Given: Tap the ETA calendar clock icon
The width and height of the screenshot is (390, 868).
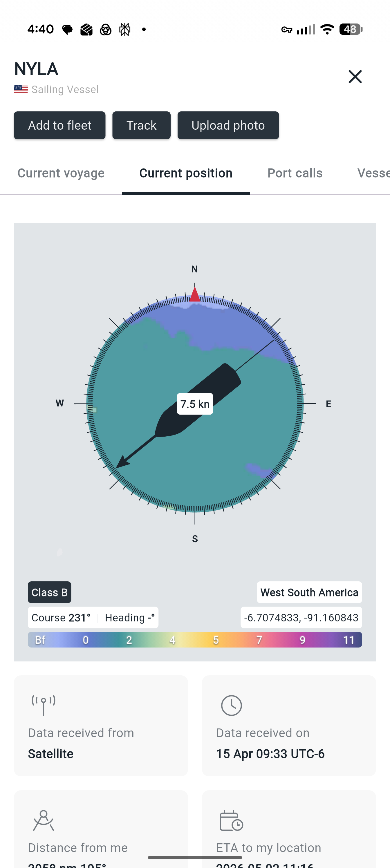Looking at the screenshot, I should point(231,821).
